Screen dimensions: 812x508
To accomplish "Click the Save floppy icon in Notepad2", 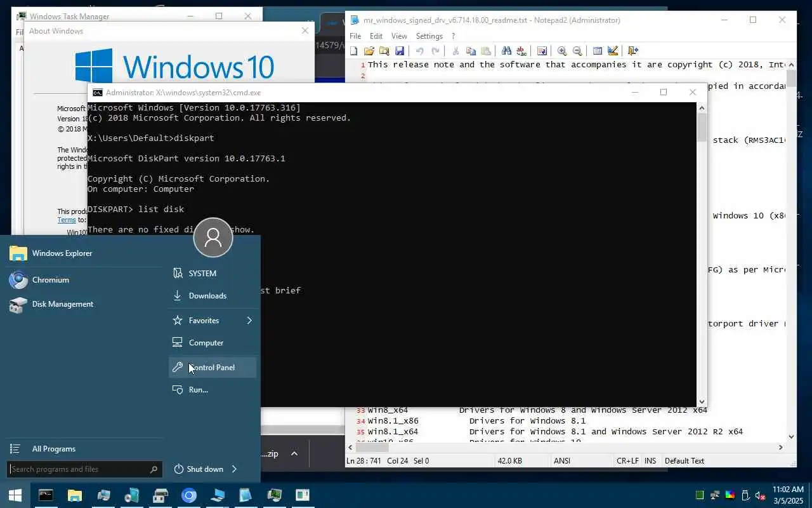I will coord(399,51).
